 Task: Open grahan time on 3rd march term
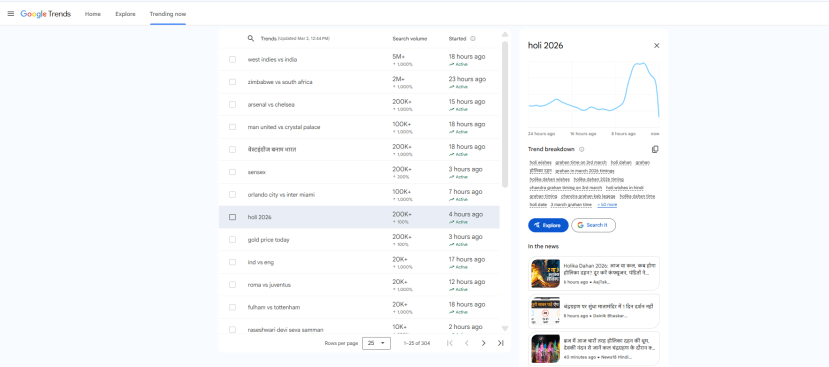click(581, 163)
